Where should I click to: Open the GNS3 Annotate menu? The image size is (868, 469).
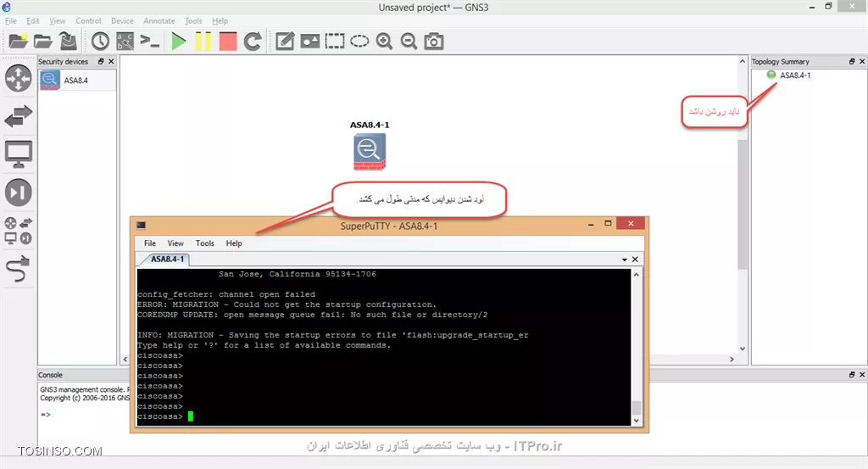pyautogui.click(x=159, y=21)
